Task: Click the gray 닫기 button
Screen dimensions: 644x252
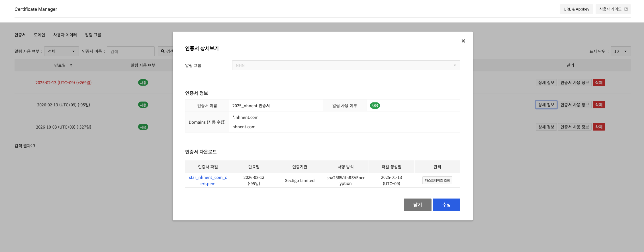Action: pyautogui.click(x=417, y=205)
